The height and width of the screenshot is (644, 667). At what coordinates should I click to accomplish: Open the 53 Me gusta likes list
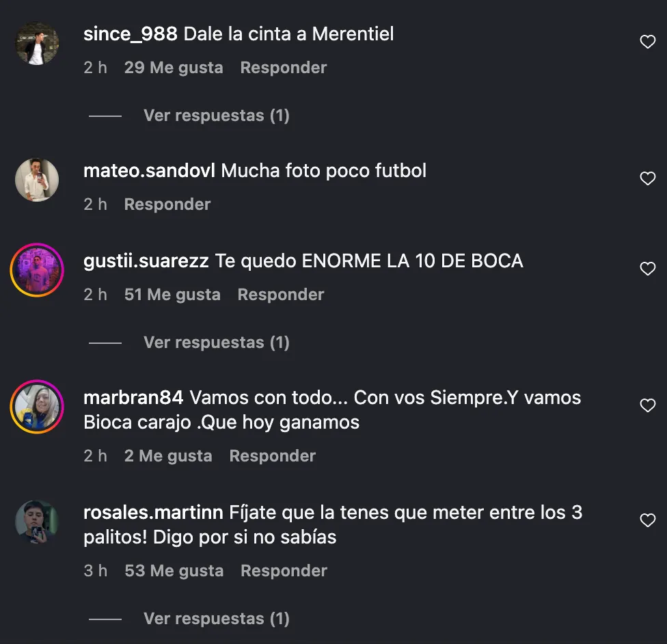point(174,571)
